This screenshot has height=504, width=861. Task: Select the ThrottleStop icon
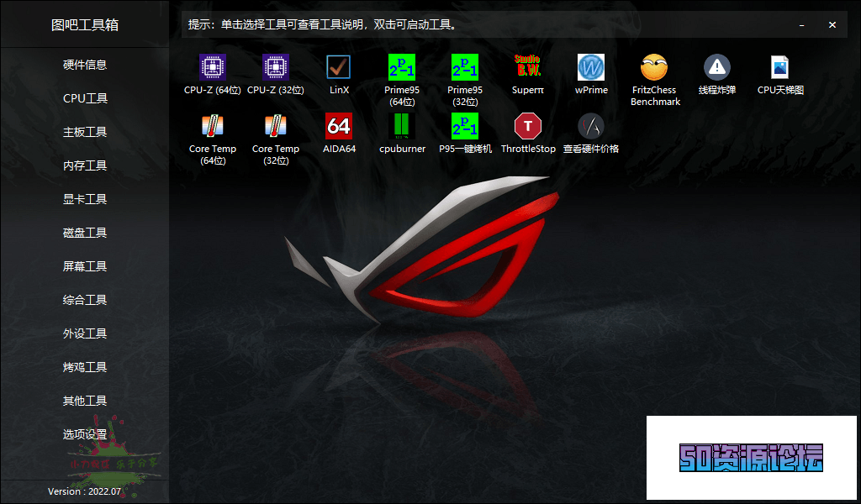click(528, 126)
